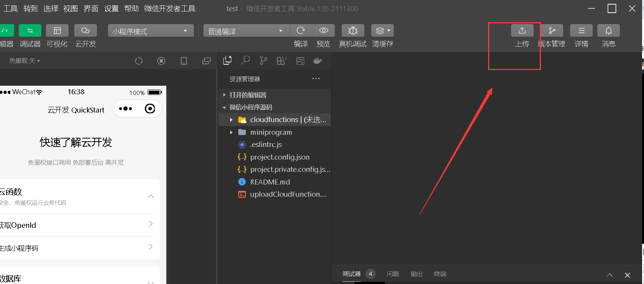Click the simulator refresh icon

coord(139,61)
